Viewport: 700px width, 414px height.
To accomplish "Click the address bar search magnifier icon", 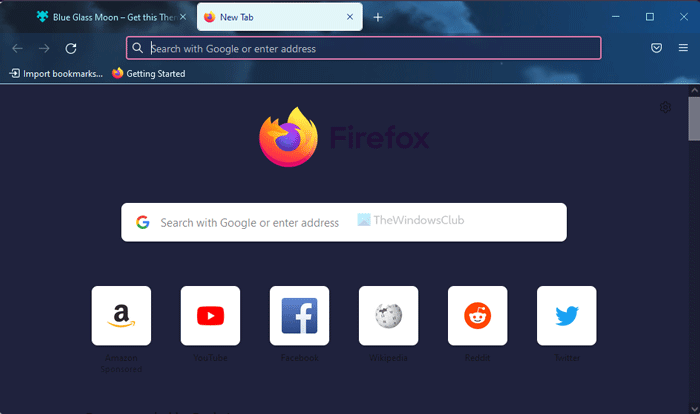I will click(x=138, y=48).
